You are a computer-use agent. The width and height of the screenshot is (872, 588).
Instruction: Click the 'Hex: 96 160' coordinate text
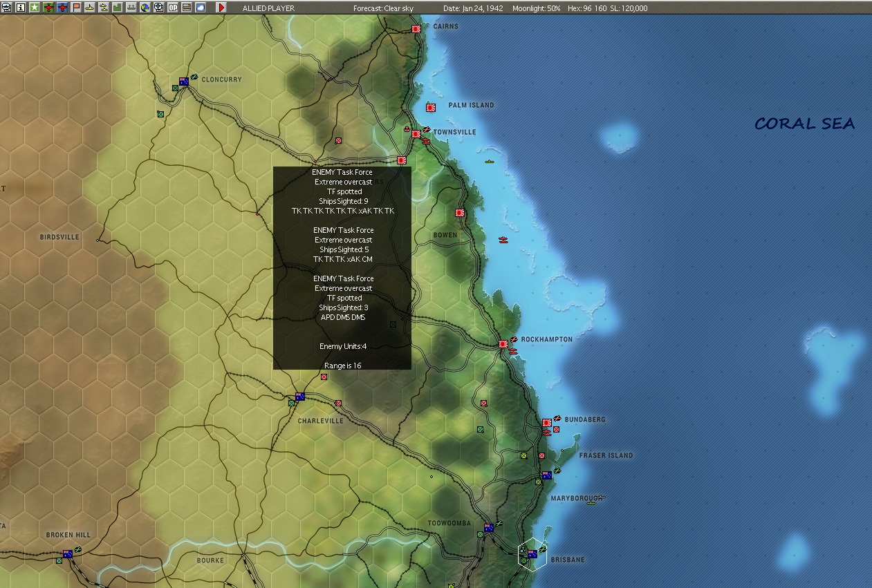tap(588, 8)
